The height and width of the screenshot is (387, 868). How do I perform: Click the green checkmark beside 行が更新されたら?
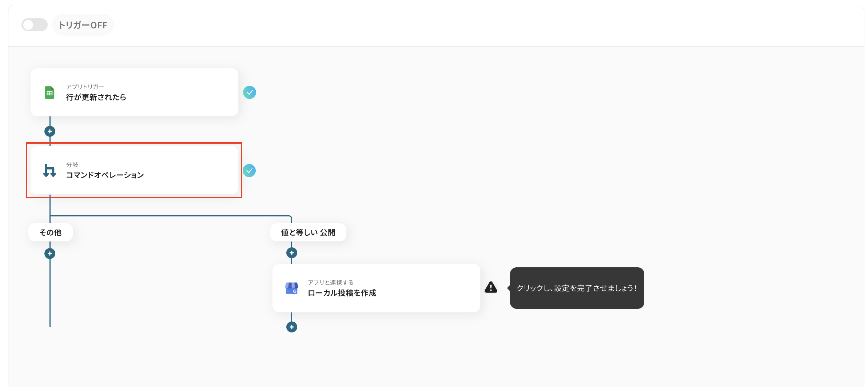[250, 92]
